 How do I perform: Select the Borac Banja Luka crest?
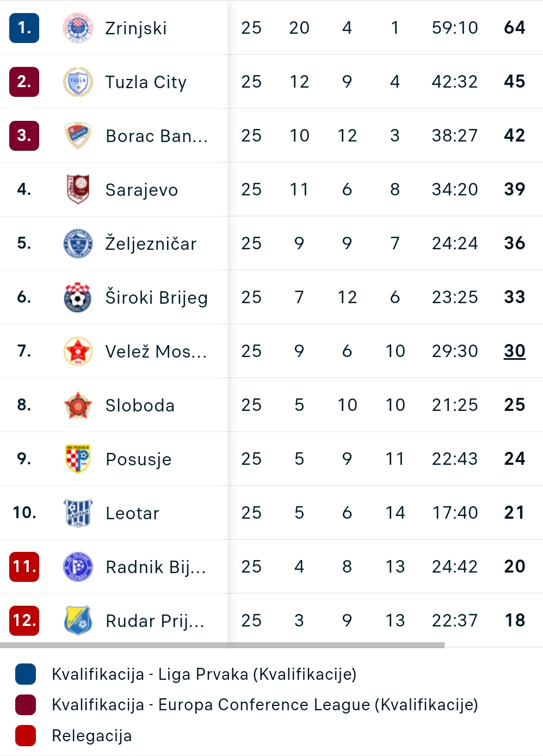78,136
